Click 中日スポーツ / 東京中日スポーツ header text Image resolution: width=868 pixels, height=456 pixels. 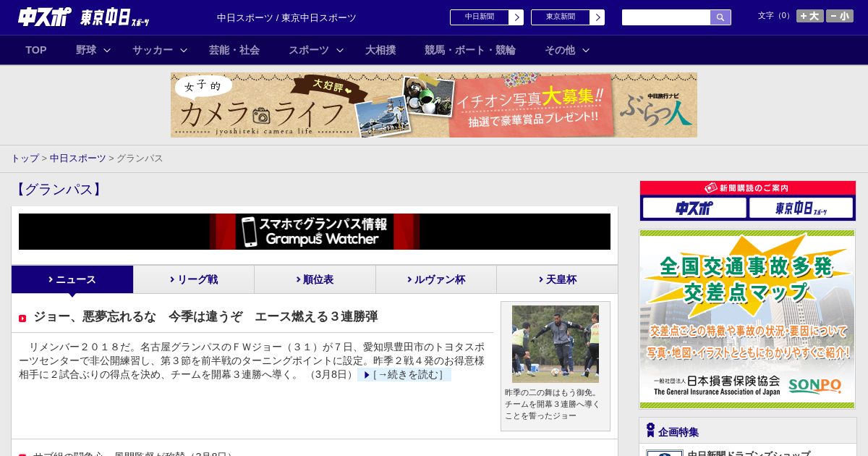[286, 18]
